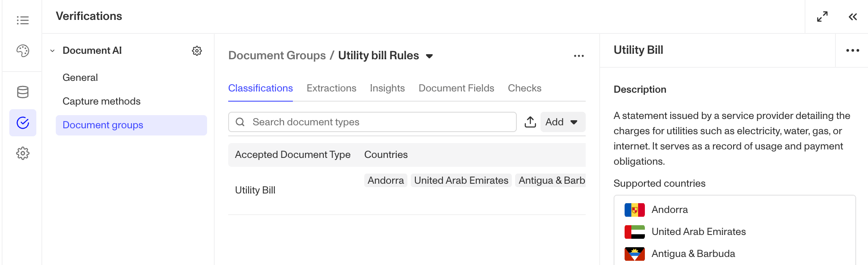Open the Add dropdown button

pos(563,122)
